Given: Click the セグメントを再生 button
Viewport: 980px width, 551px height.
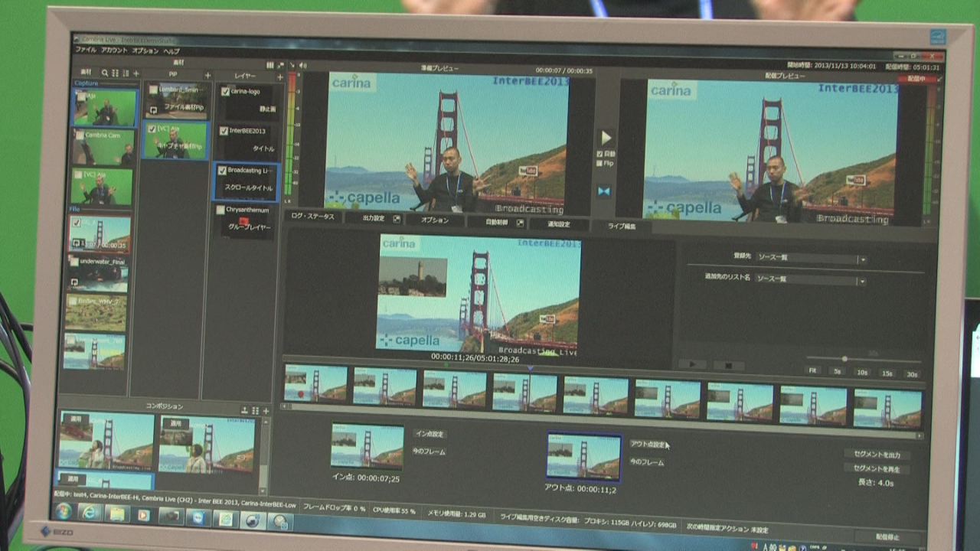Looking at the screenshot, I should 877,468.
